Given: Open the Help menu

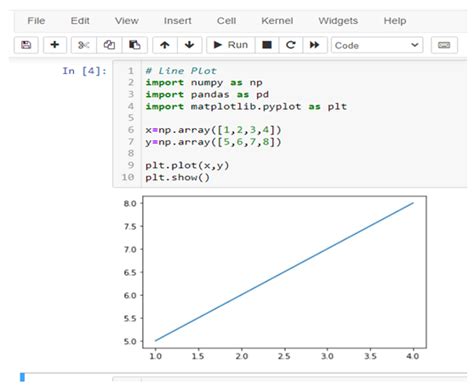Looking at the screenshot, I should (395, 21).
